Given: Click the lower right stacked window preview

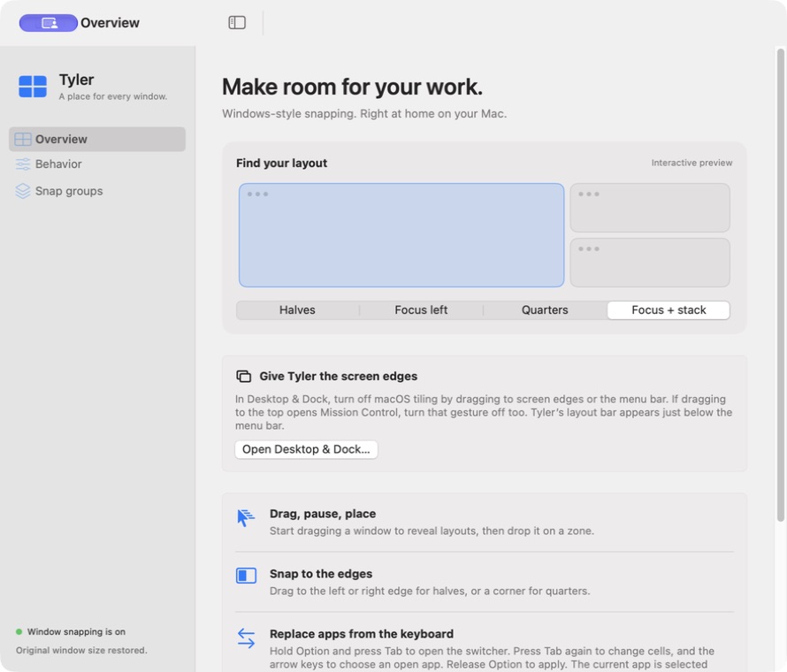Looking at the screenshot, I should point(650,263).
